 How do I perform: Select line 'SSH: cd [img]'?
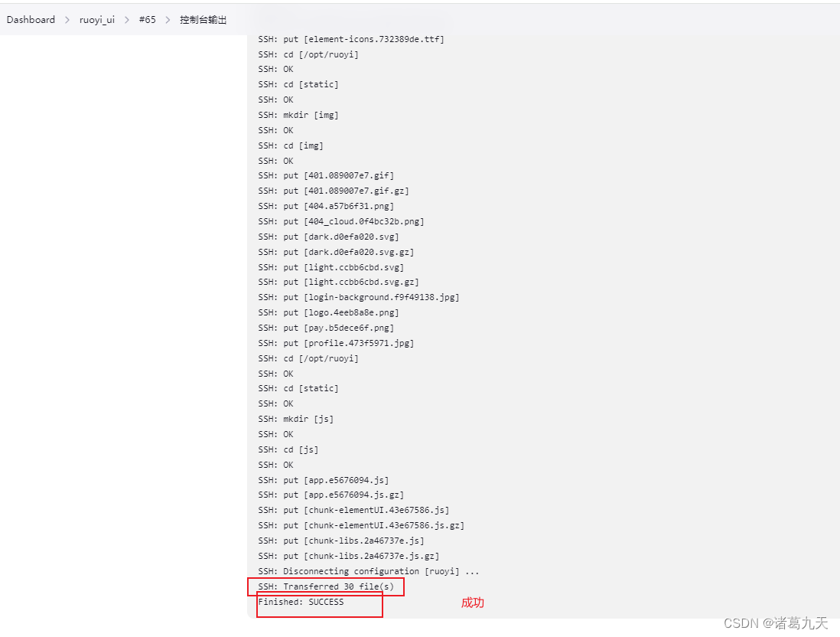tap(291, 145)
